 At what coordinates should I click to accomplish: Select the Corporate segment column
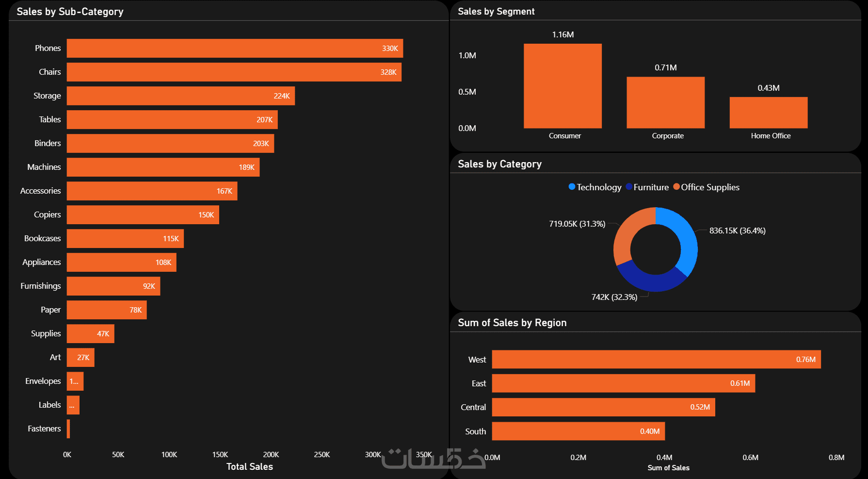coord(665,102)
